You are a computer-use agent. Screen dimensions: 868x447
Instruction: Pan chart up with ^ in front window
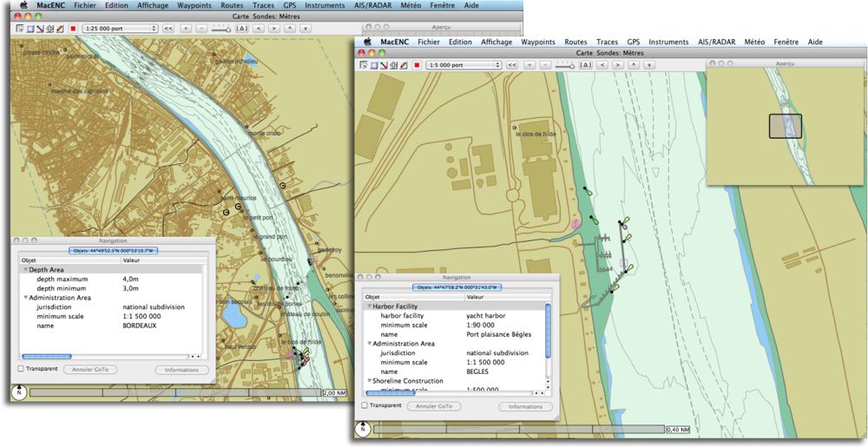(634, 65)
